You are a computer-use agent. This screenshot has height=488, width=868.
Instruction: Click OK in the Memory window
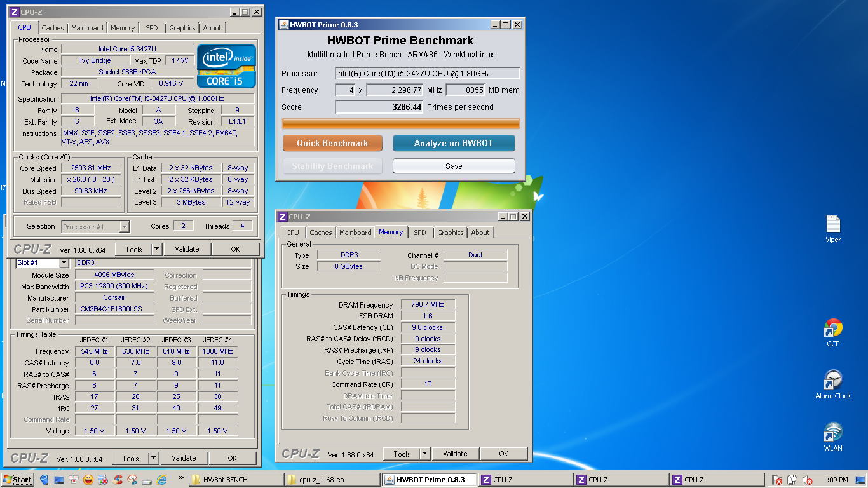point(503,454)
